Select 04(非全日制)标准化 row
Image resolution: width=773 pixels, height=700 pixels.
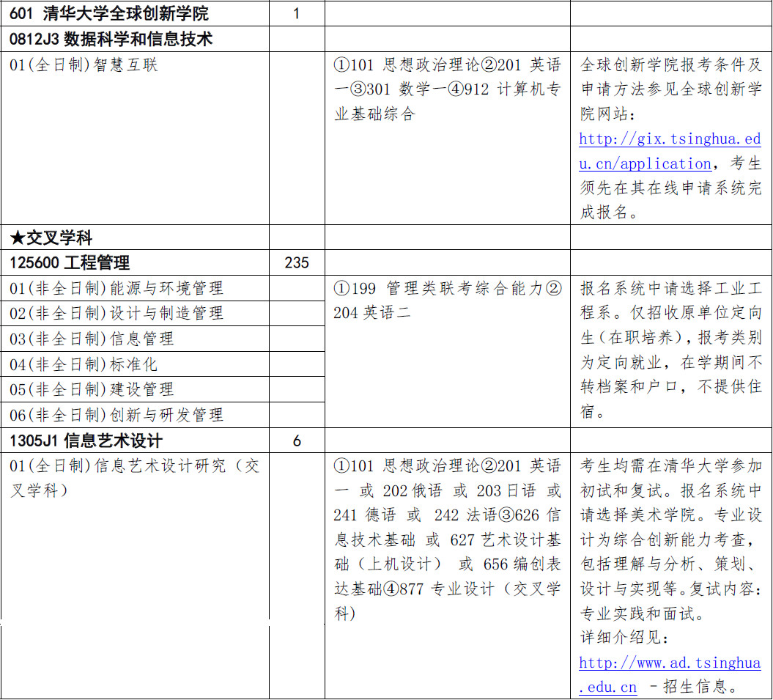pos(84,364)
